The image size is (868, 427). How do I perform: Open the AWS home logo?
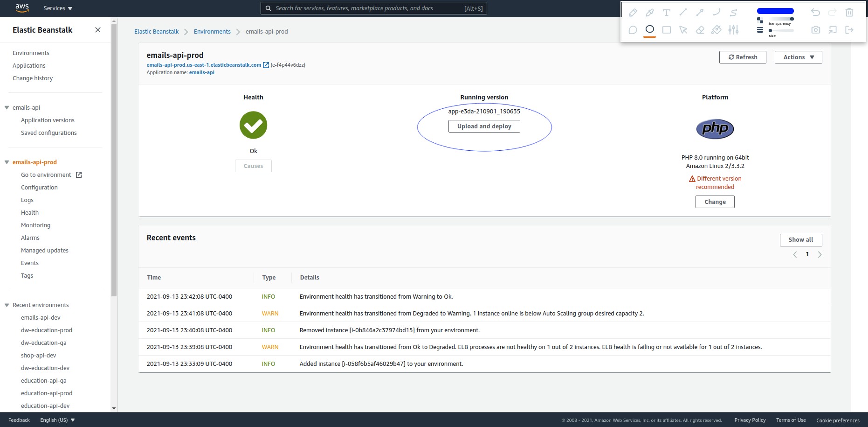(x=22, y=8)
